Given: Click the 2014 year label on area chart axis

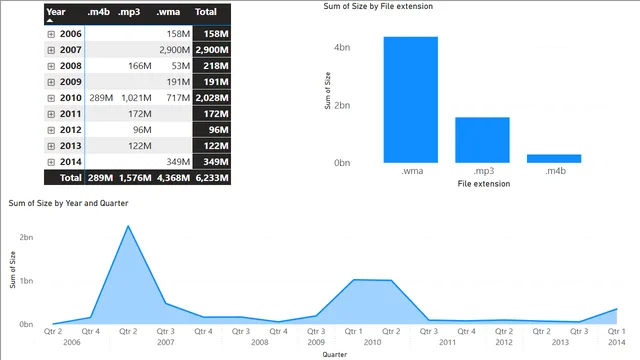Looking at the screenshot, I should point(616,342).
